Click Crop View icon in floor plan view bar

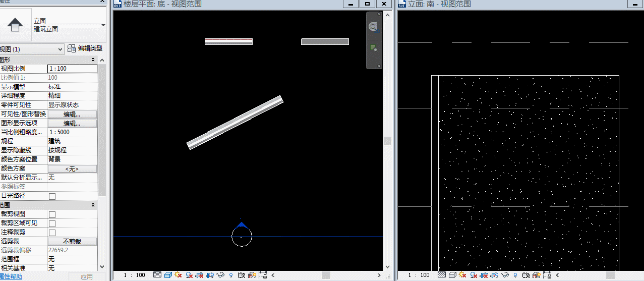point(200,275)
